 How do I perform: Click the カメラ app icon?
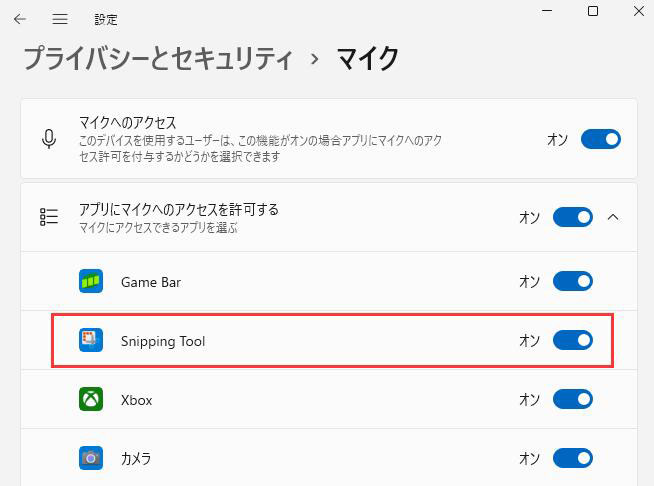point(91,459)
